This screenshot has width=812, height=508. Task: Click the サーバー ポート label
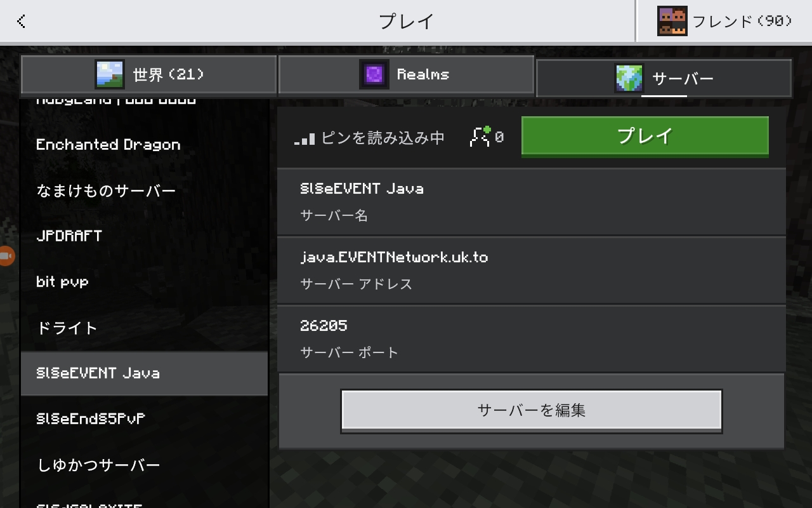(x=350, y=352)
